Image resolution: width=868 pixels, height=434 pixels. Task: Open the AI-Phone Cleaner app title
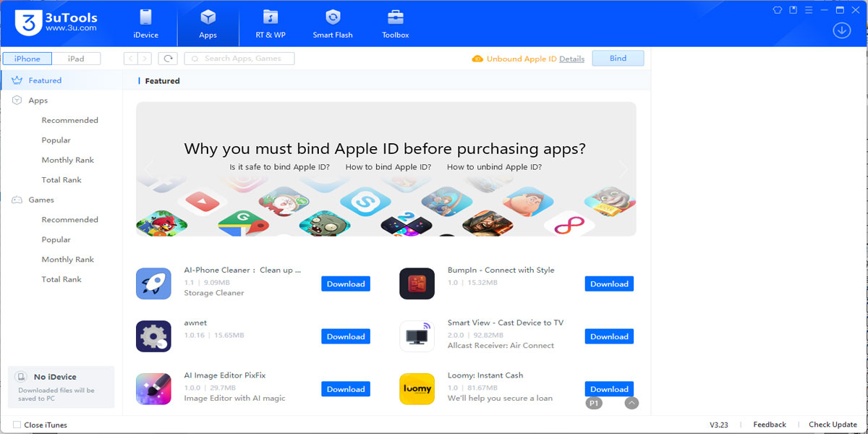tap(242, 270)
